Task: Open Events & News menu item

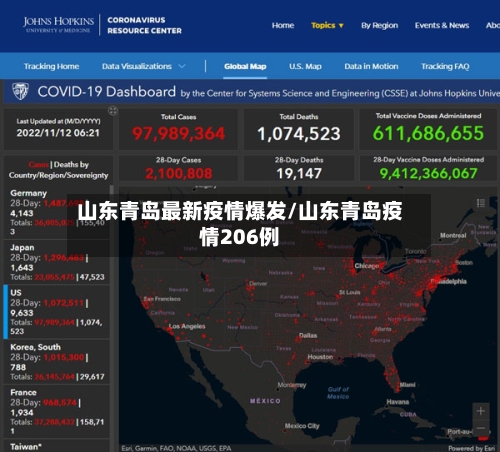Action: [442, 25]
